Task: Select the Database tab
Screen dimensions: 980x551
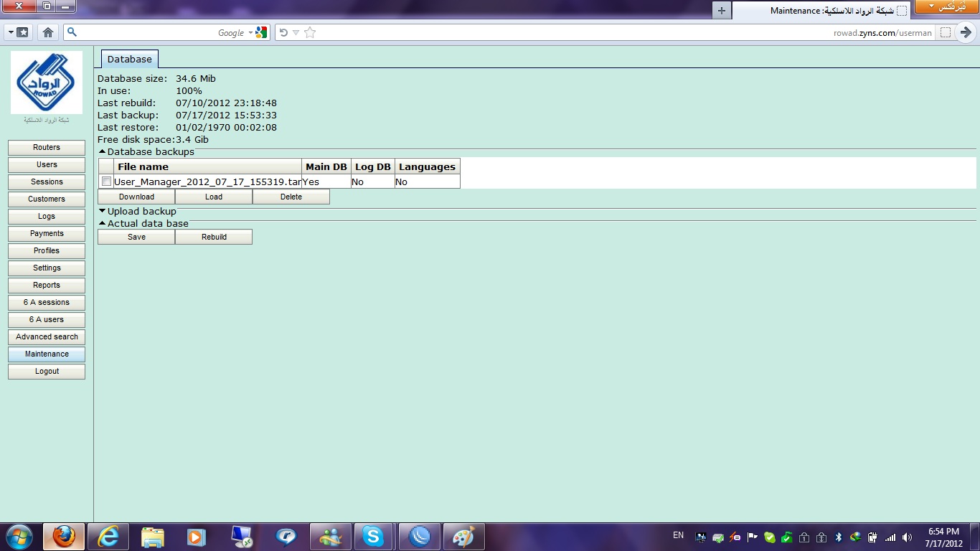Action: coord(129,59)
